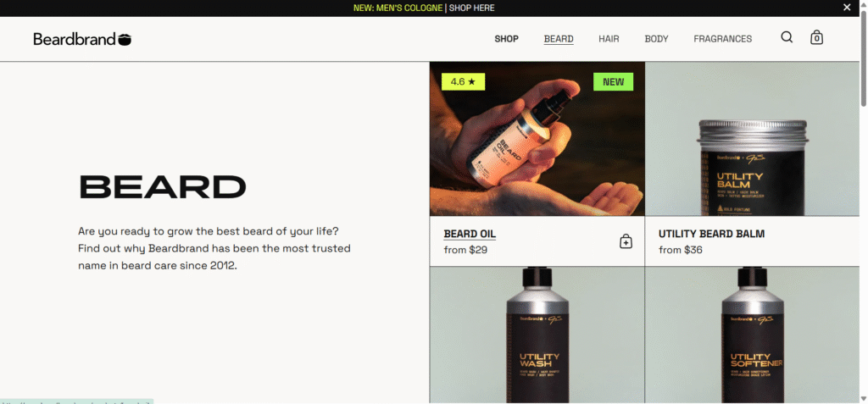The image size is (868, 404).
Task: Click the Beardbrand logo
Action: click(82, 39)
